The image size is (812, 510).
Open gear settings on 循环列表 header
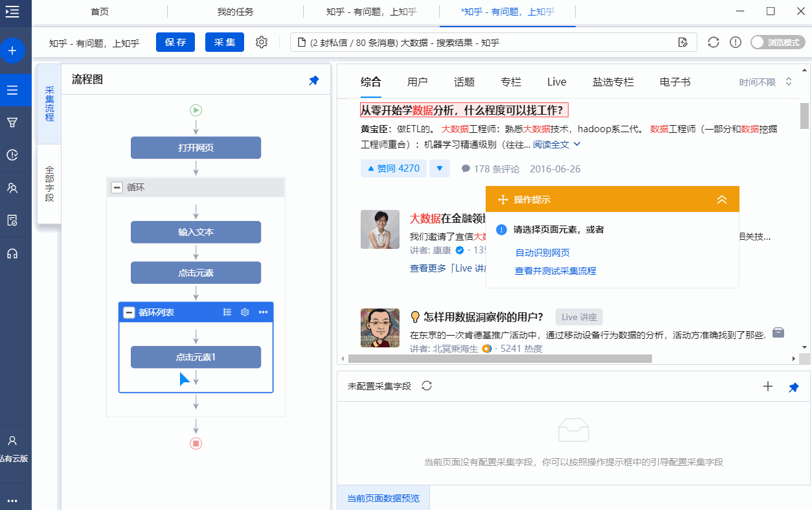tap(245, 312)
